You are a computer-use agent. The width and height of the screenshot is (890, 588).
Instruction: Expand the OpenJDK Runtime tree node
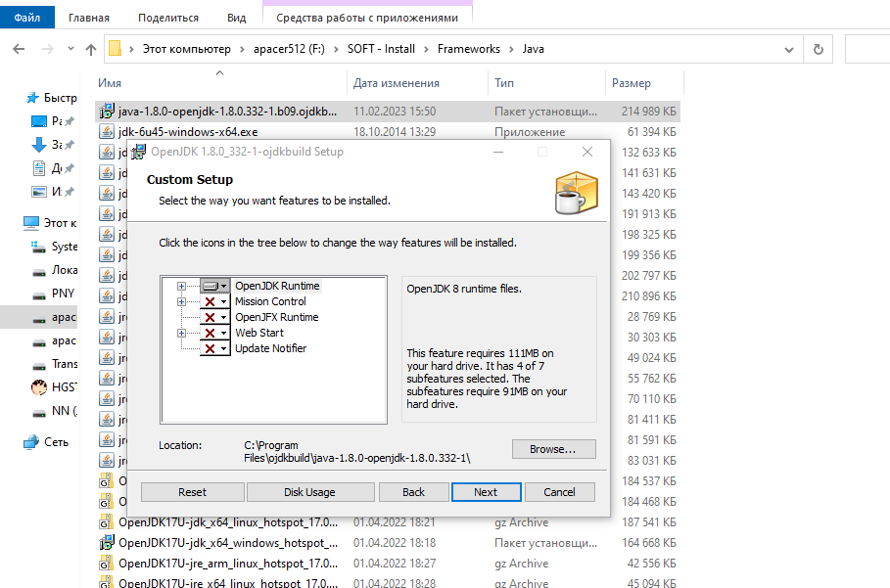pos(181,287)
